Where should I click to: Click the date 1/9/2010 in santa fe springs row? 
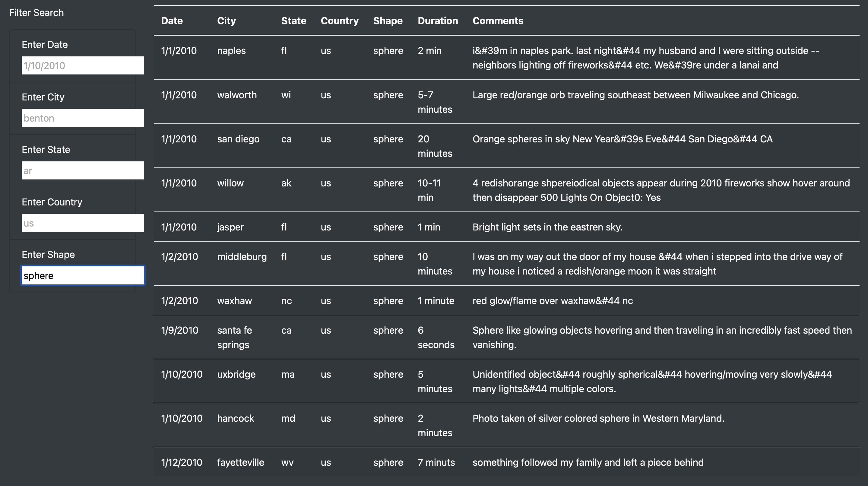point(179,331)
